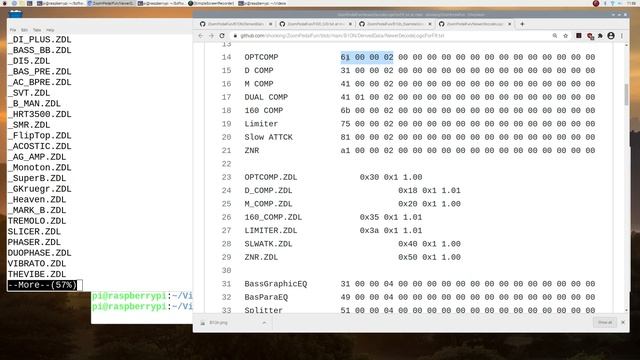Click 'THEVIBE.ZDL' in terminal listing
640x360 pixels.
(x=37, y=274)
